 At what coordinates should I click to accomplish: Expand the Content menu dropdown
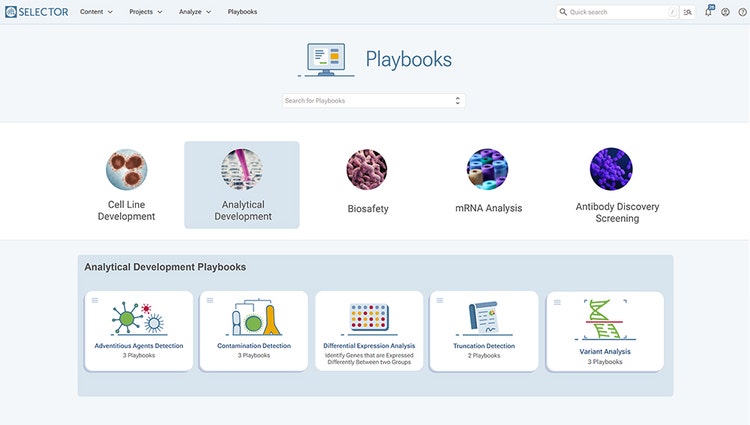tap(96, 12)
